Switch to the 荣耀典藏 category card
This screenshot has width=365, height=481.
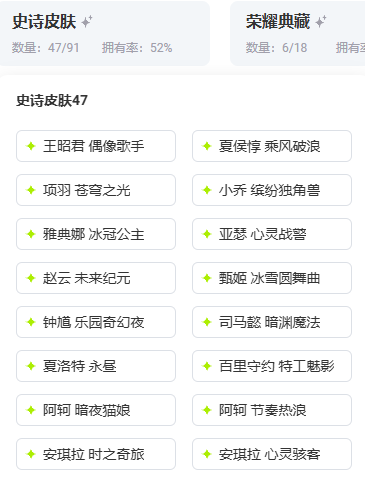point(298,33)
